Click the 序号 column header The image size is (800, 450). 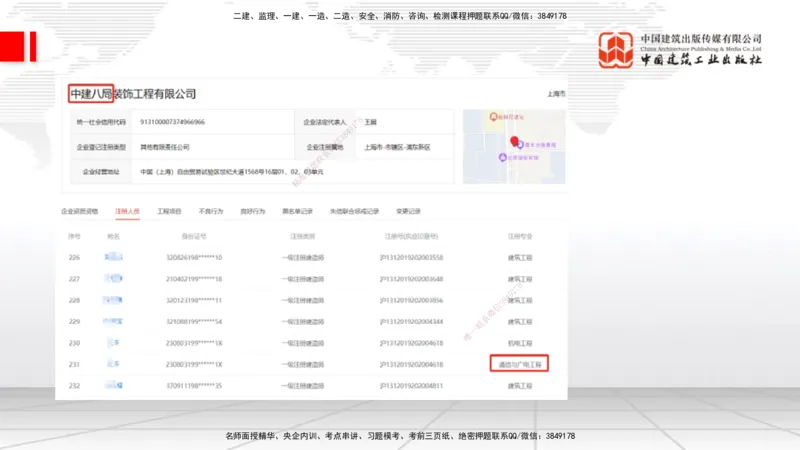click(74, 236)
